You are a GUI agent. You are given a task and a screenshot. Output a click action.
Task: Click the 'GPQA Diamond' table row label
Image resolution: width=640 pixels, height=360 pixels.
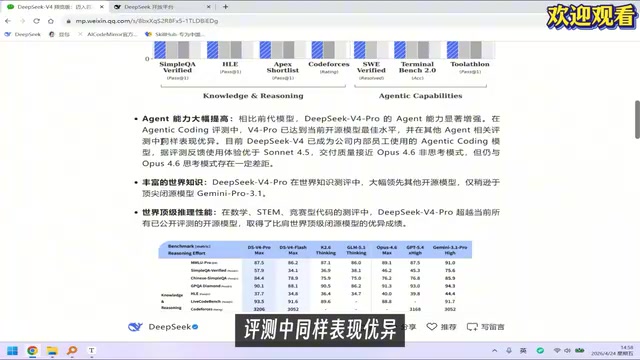(x=211, y=286)
